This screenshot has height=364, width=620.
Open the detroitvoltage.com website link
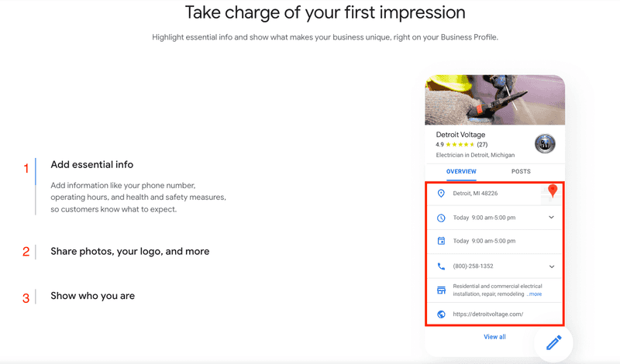[488, 314]
